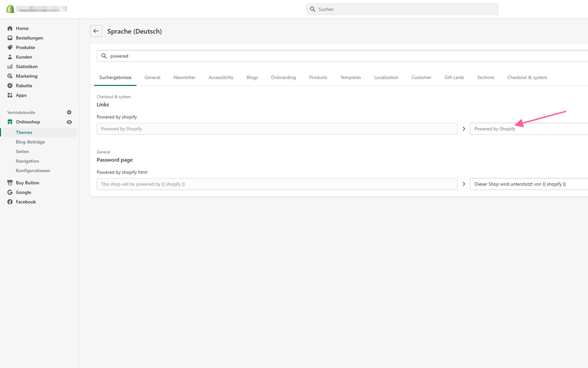Click the translation search field containing 'powered'
Screen dimensions: 588x368
point(342,56)
